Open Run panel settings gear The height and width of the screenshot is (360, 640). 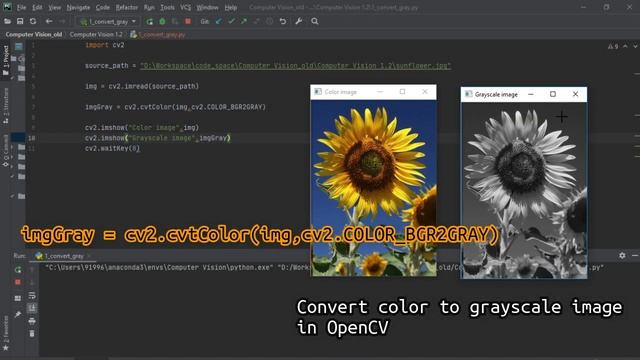[x=622, y=256]
